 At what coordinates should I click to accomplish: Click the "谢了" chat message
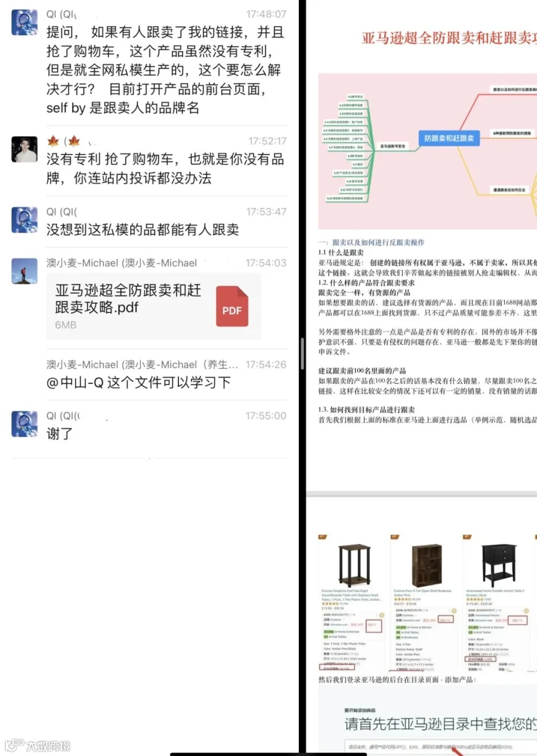pyautogui.click(x=60, y=433)
